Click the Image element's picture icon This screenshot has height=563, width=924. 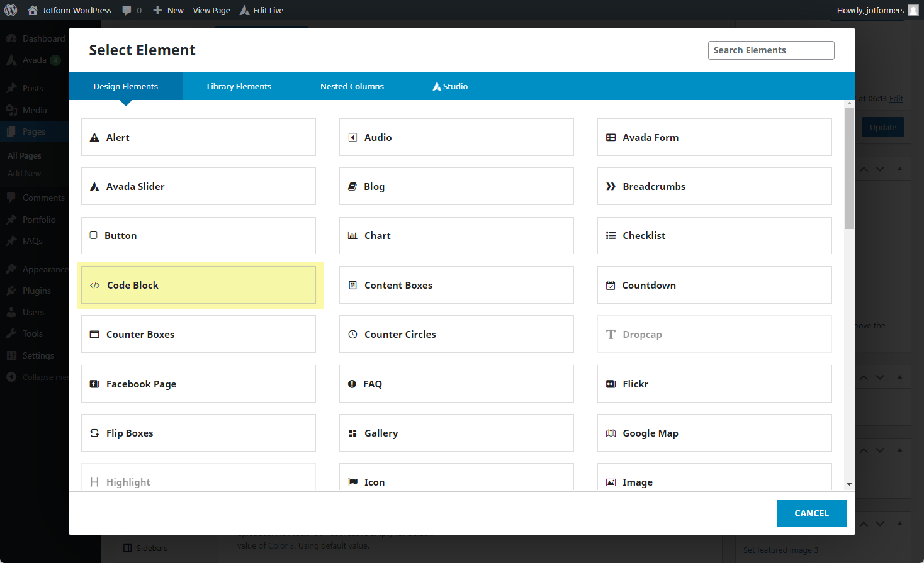611,482
